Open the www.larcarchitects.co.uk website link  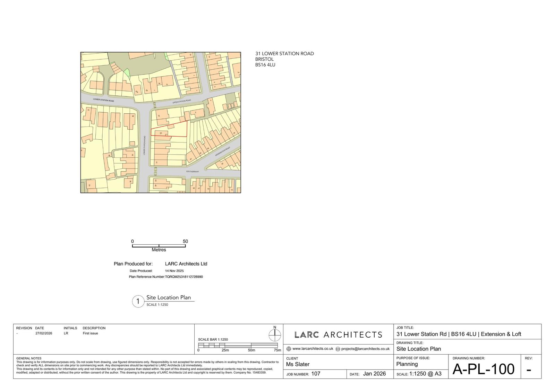click(x=313, y=349)
